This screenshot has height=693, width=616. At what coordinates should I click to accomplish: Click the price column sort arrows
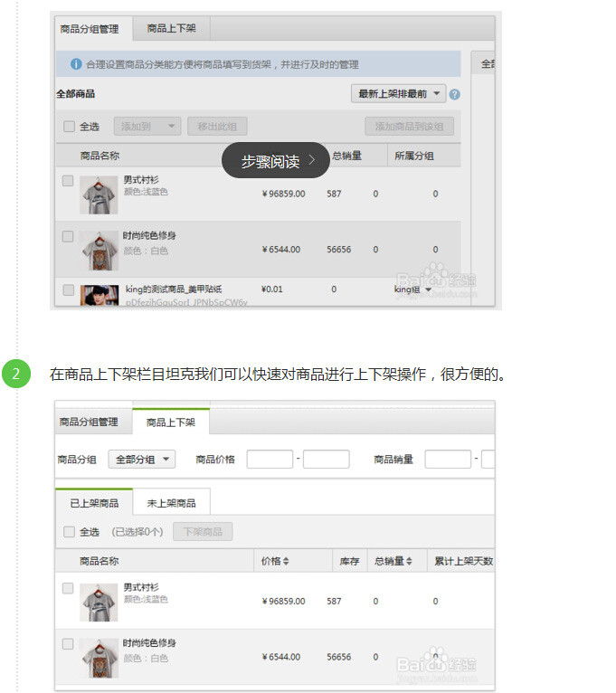286,562
